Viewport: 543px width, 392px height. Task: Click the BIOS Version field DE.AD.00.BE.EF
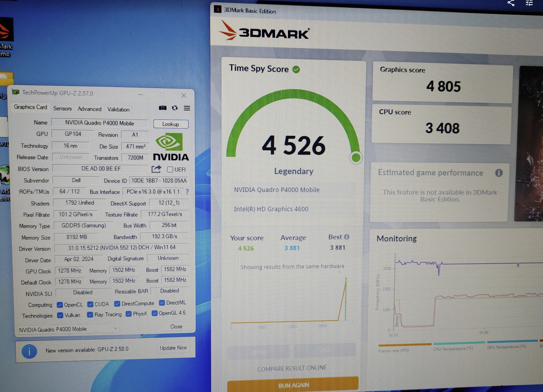[x=101, y=169]
